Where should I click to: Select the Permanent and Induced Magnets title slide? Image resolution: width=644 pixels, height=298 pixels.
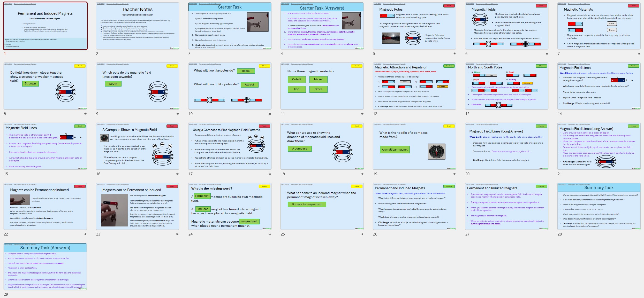pos(45,26)
